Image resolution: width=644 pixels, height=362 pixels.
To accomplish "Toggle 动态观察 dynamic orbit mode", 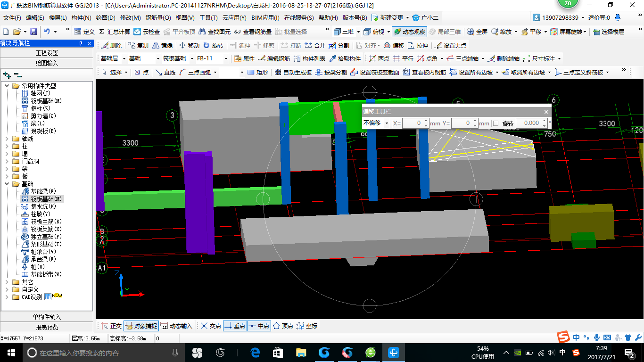I will pyautogui.click(x=409, y=32).
